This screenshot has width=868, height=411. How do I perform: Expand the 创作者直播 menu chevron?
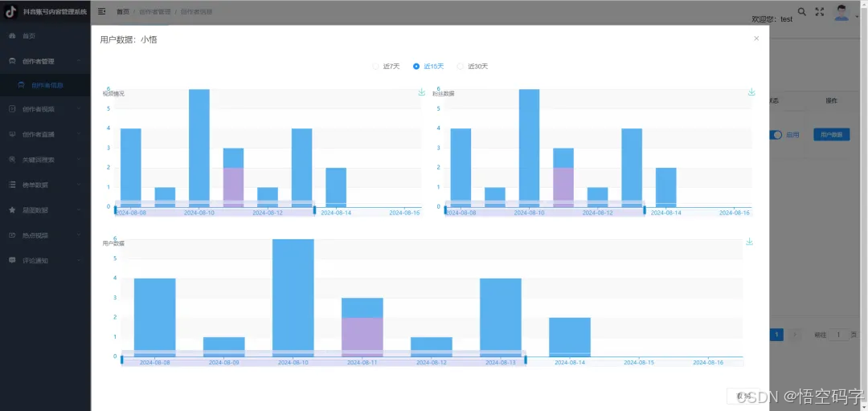tap(79, 134)
